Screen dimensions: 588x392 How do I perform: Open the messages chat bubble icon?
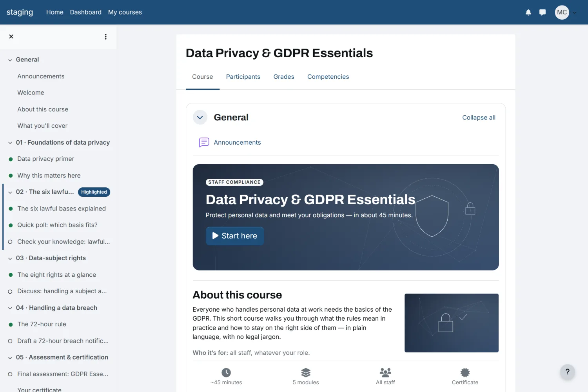click(543, 13)
